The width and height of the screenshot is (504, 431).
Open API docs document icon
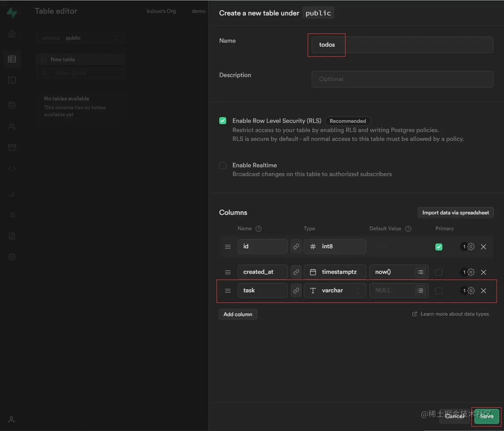coord(12,236)
